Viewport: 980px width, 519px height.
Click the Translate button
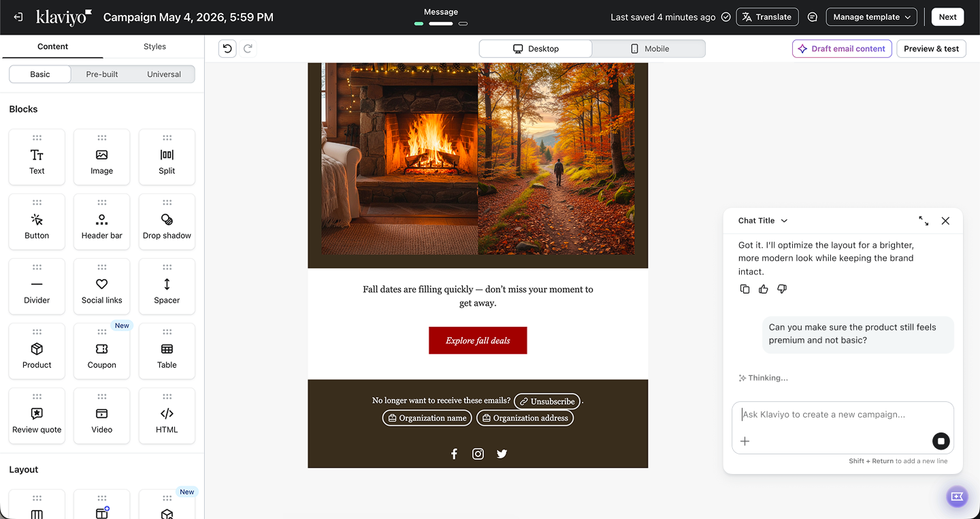(767, 17)
